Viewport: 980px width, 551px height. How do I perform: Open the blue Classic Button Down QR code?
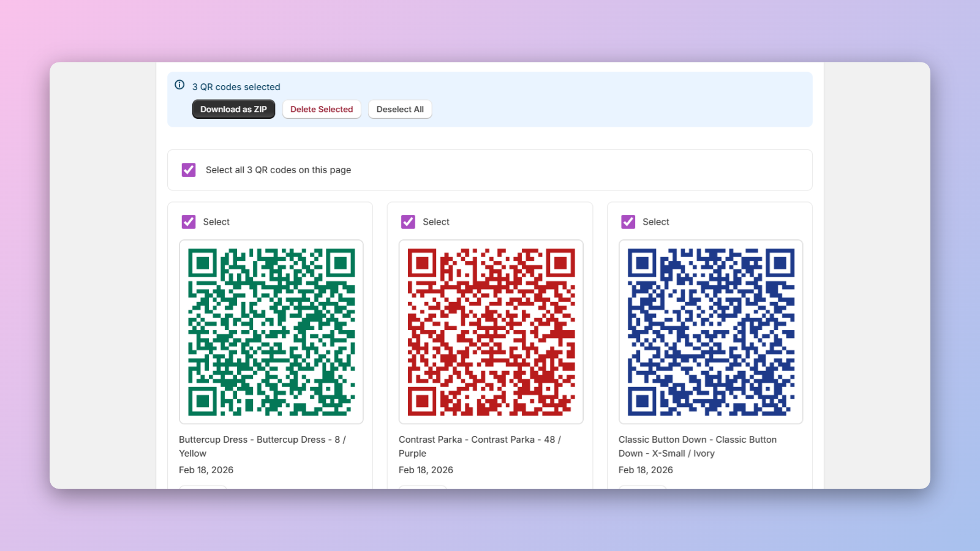710,332
